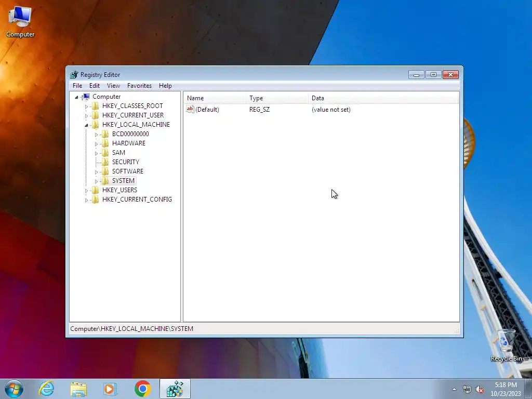Expand HKEY_CLASSES_ROOT tree arrow
Image resolution: width=532 pixels, height=399 pixels.
(x=86, y=106)
